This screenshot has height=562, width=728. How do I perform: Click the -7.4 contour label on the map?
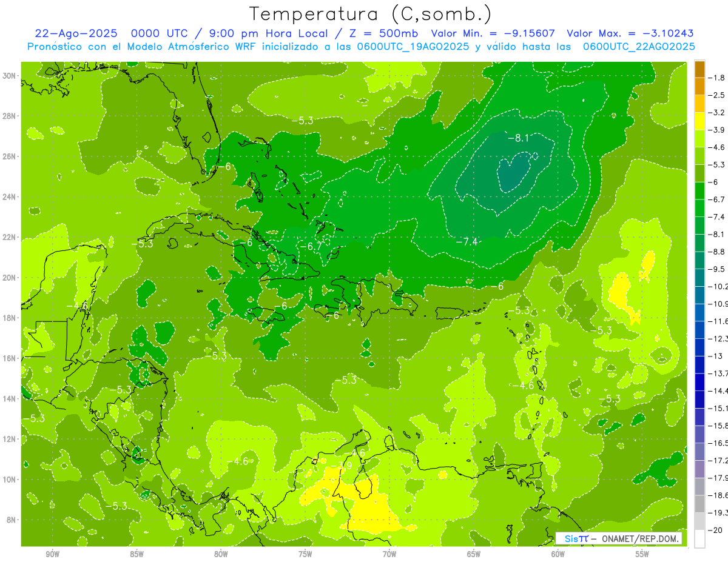click(467, 242)
